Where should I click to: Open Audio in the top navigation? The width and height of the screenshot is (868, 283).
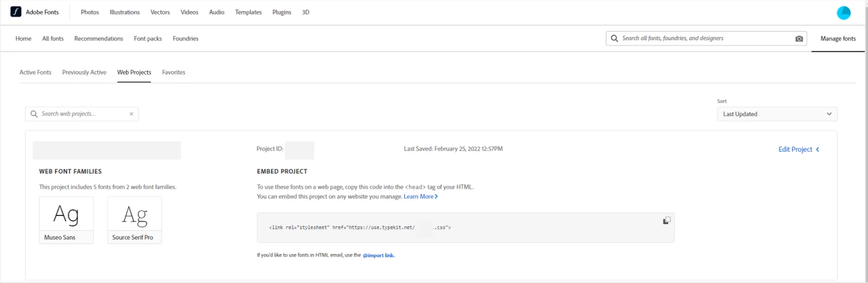(x=217, y=13)
